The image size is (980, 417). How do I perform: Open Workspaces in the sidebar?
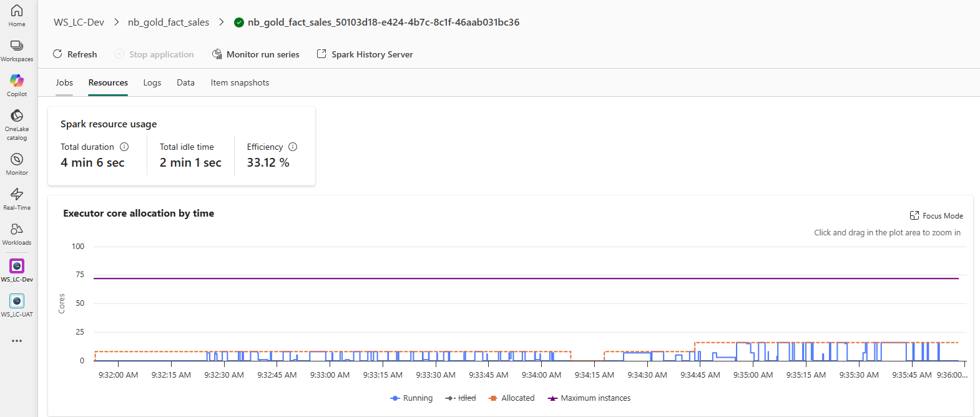(17, 51)
